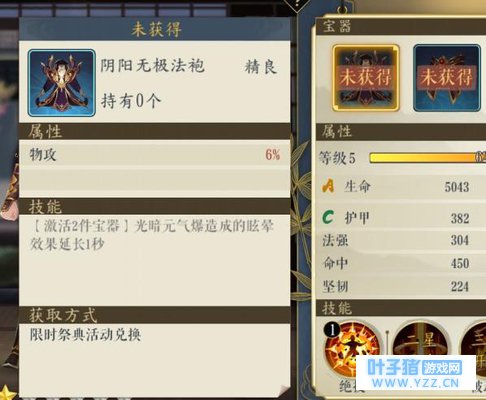Click the 未获得 title bar of popup
Image resolution: width=486 pixels, height=400 pixels.
pyautogui.click(x=154, y=29)
